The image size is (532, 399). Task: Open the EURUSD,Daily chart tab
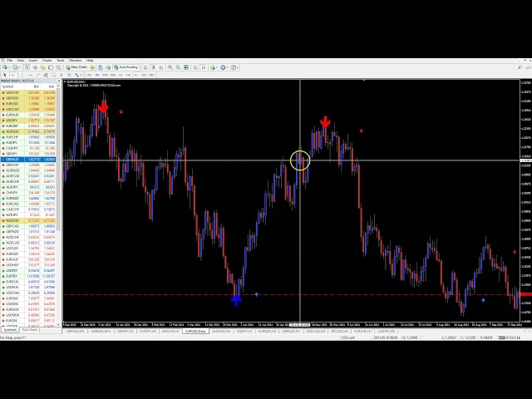195,331
